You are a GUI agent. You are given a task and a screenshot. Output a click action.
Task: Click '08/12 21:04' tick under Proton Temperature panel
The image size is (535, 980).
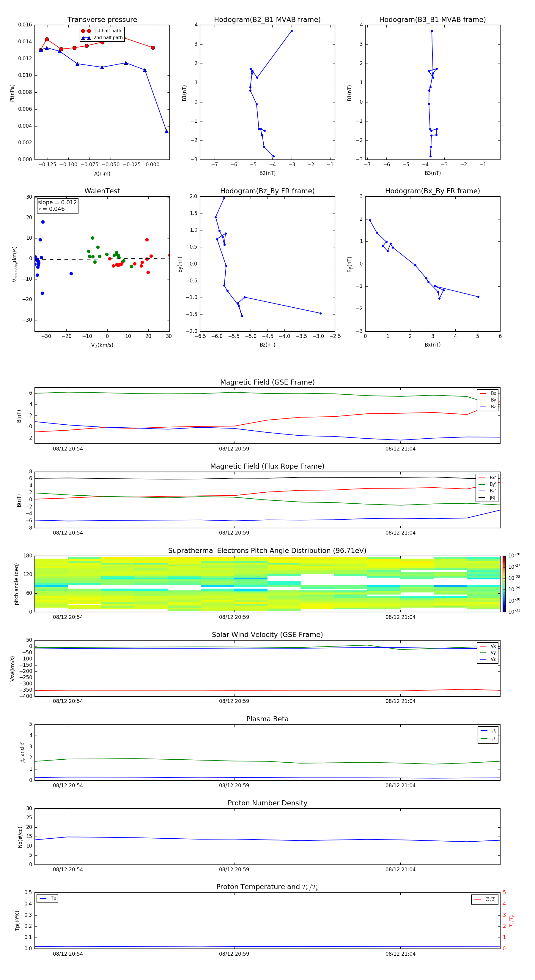pyautogui.click(x=400, y=954)
